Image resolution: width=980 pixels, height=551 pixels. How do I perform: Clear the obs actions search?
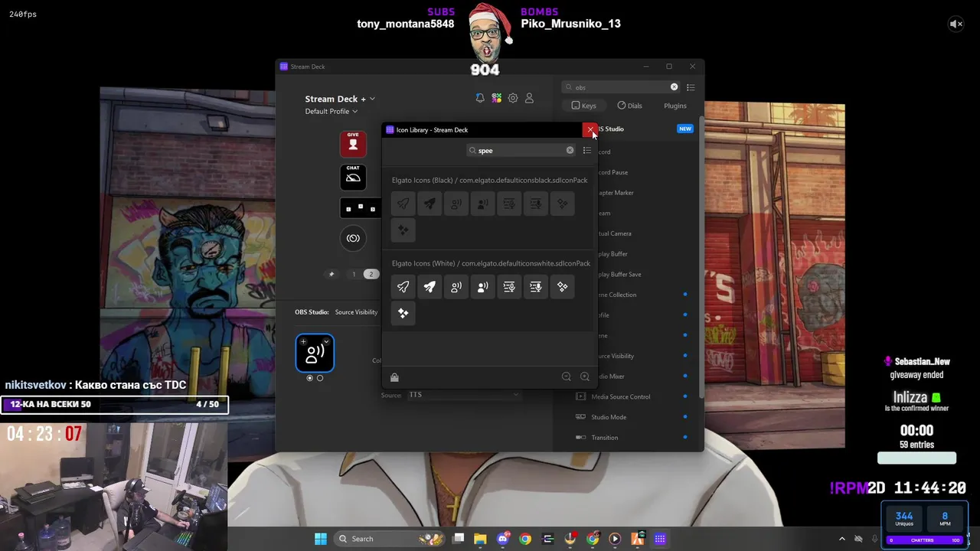click(x=674, y=87)
